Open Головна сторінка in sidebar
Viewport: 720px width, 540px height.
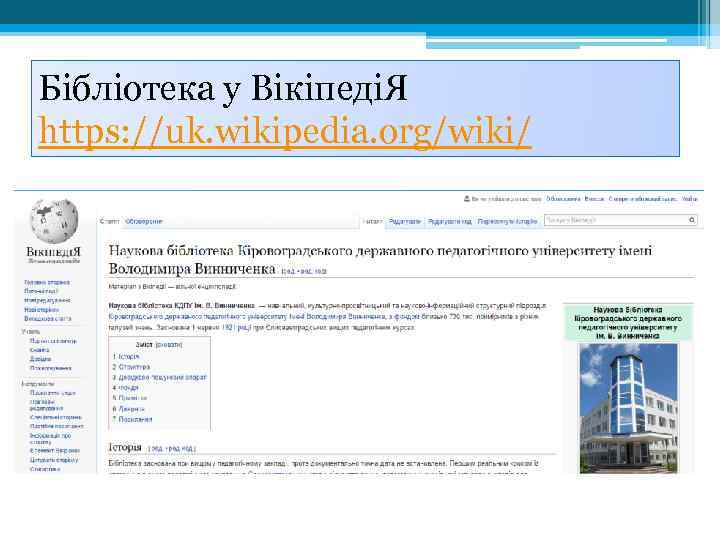pos(47,282)
